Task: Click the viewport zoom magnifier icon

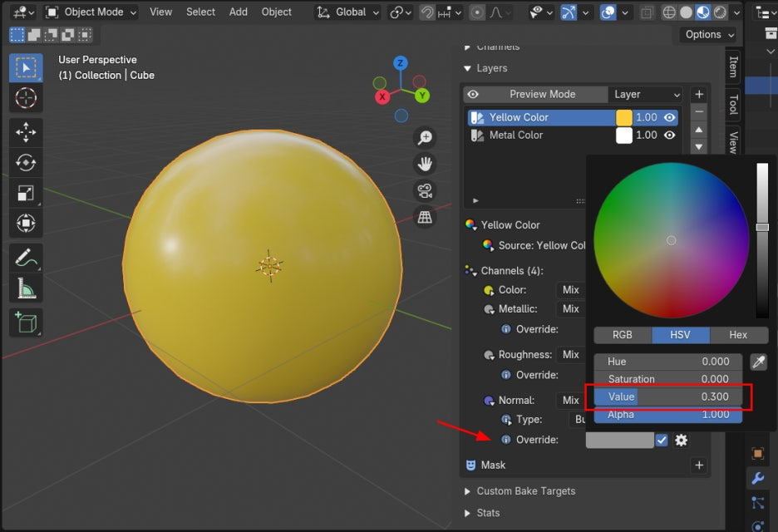Action: 425,137
